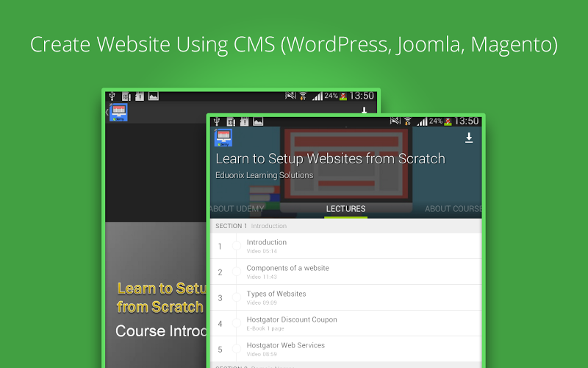Toggle completion circle for Hostgator Discount Coupon
Image resolution: width=588 pixels, height=368 pixels.
tap(237, 323)
